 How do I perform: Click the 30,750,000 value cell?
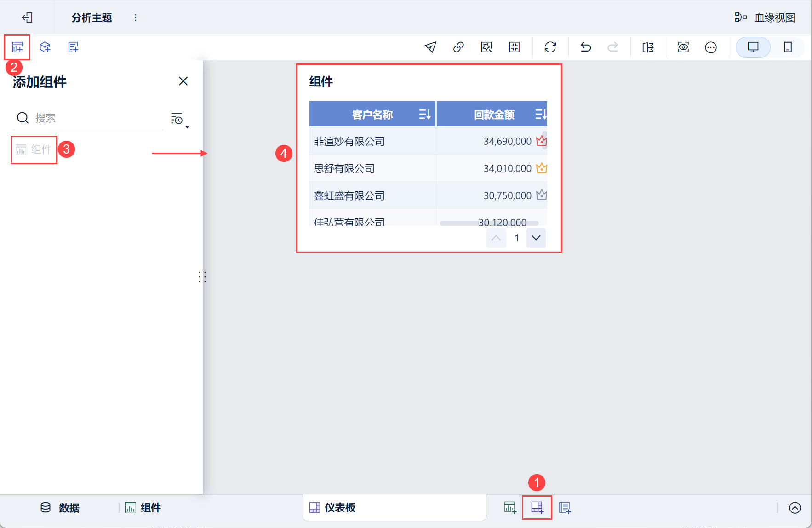pos(507,195)
